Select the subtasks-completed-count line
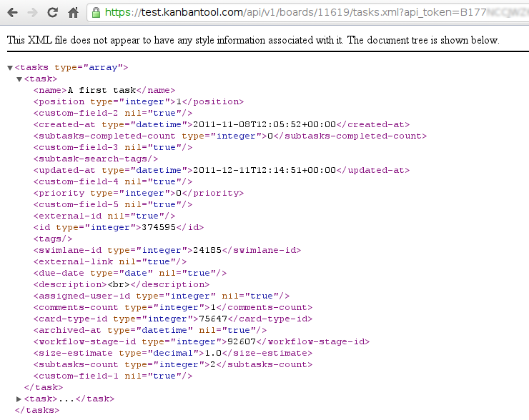The image size is (529, 420). 230,136
